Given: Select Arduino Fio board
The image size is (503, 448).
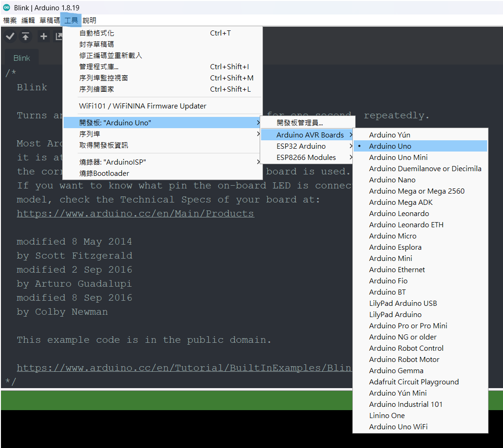Looking at the screenshot, I should tap(420, 281).
